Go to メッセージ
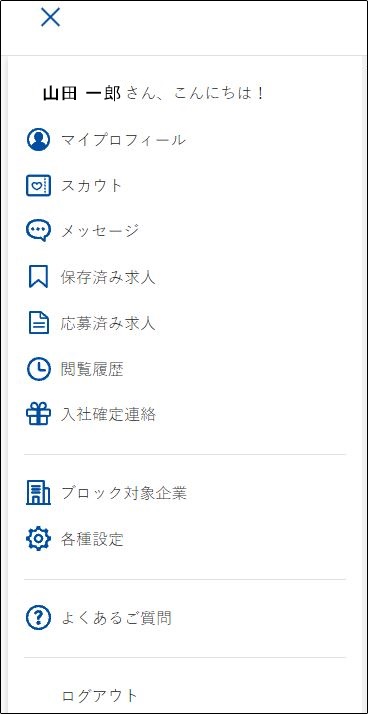The height and width of the screenshot is (714, 368). point(100,231)
